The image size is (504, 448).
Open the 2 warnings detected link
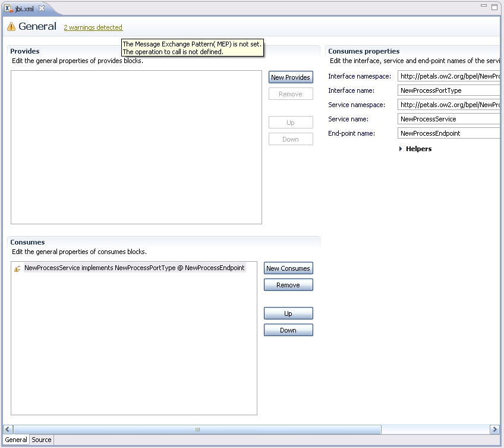pyautogui.click(x=93, y=27)
